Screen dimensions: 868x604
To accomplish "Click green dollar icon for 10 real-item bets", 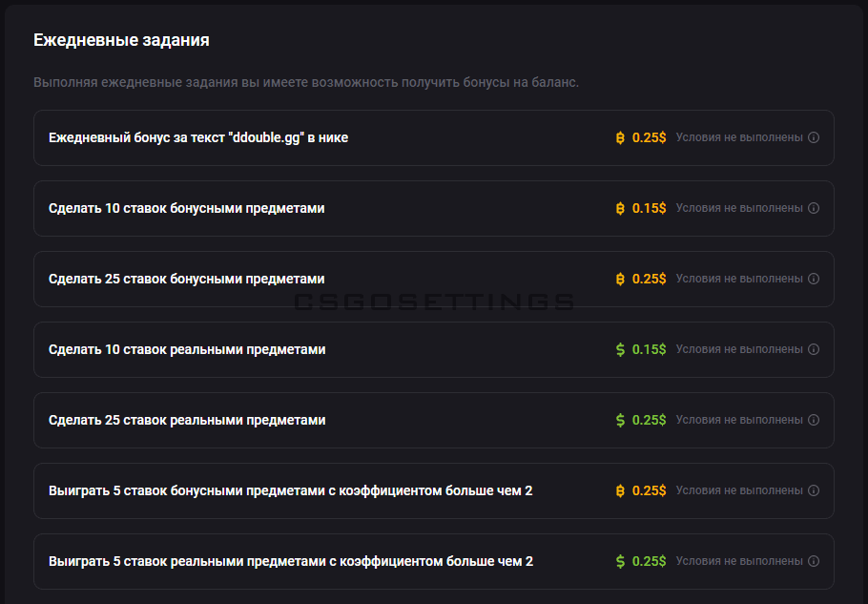I will point(620,349).
